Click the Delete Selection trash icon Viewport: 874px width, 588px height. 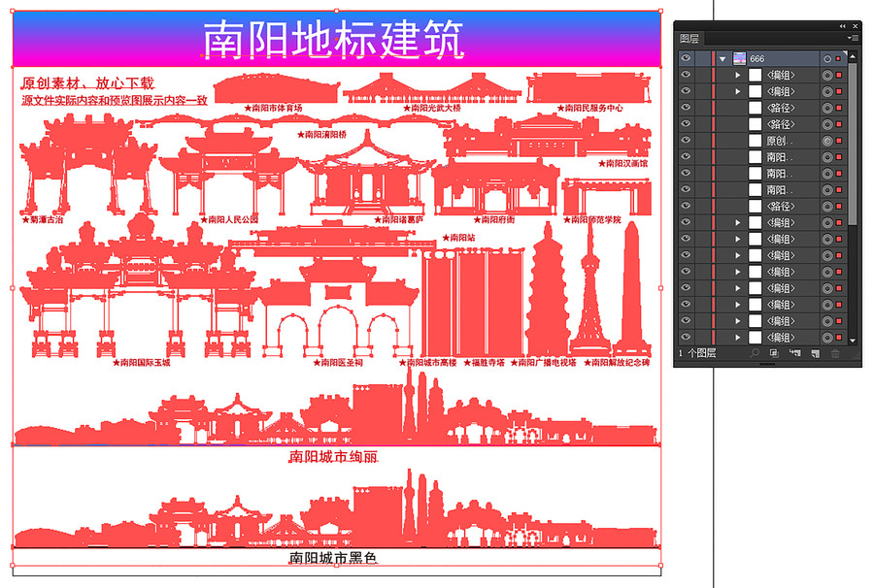click(x=835, y=353)
